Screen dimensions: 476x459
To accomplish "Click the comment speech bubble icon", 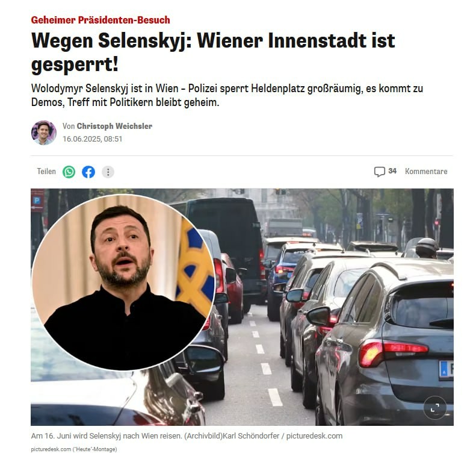I will (380, 172).
